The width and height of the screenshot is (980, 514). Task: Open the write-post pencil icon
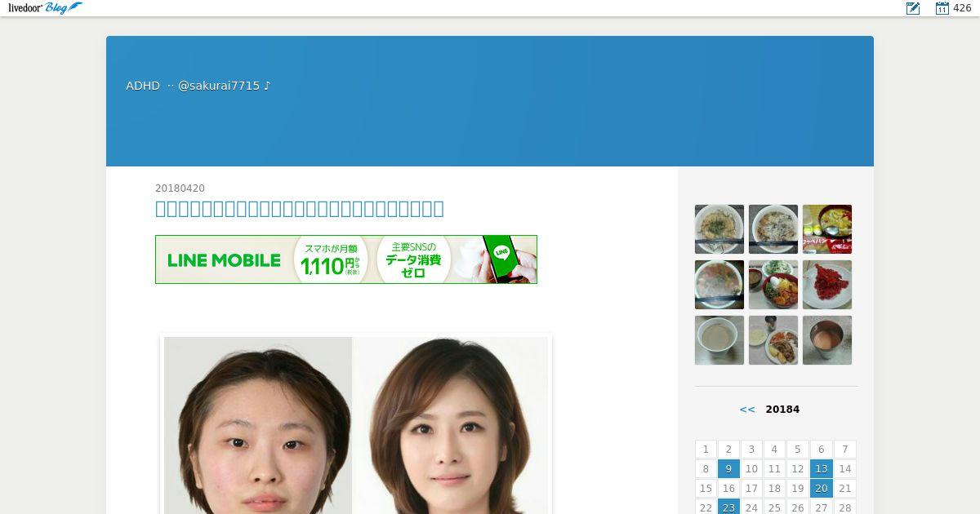pos(913,8)
